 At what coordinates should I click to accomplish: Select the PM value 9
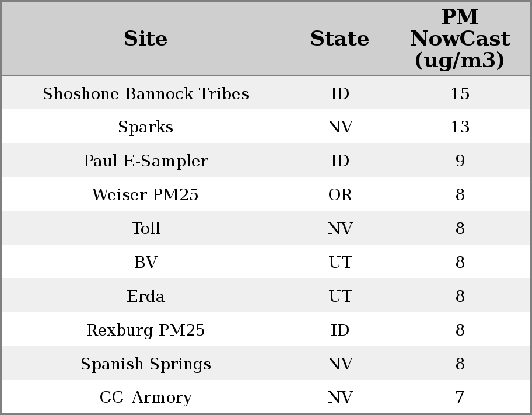click(x=460, y=161)
